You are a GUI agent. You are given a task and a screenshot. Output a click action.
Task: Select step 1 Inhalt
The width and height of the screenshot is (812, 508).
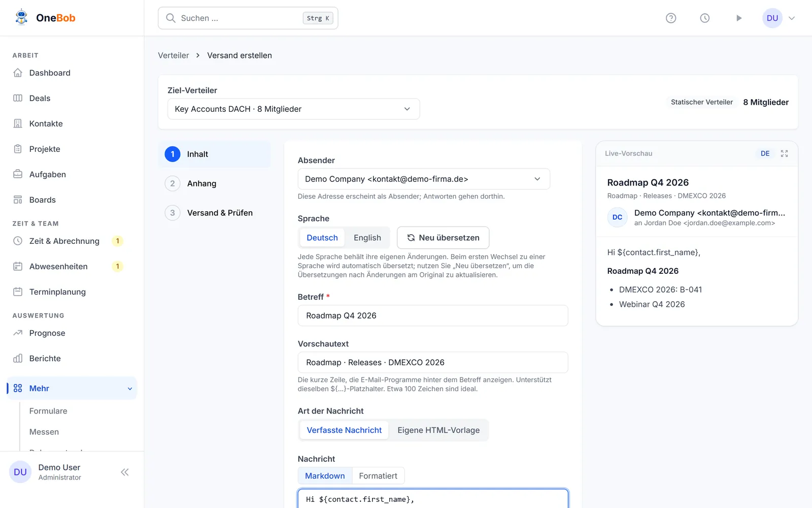(x=215, y=154)
